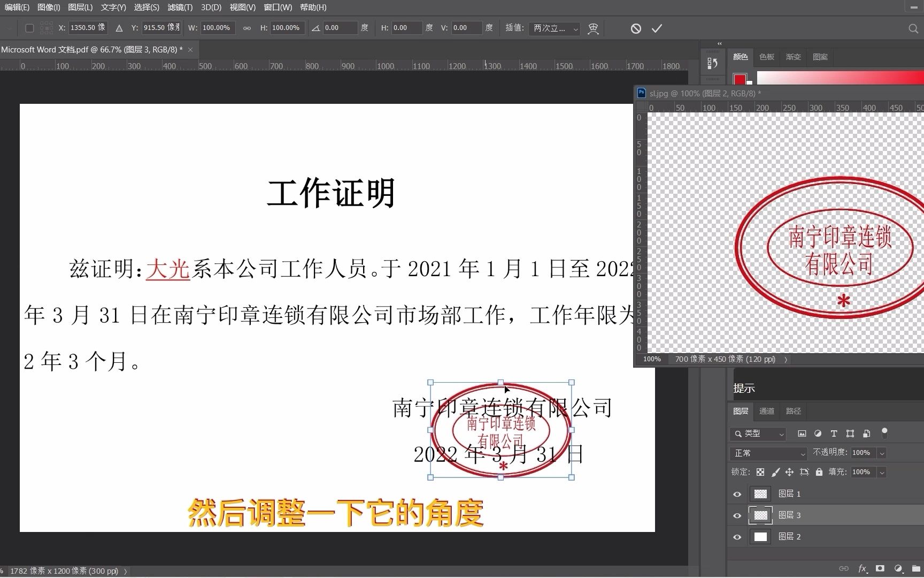Expand main document status bar arrow
Viewport: 924px width, 578px height.
(x=126, y=571)
